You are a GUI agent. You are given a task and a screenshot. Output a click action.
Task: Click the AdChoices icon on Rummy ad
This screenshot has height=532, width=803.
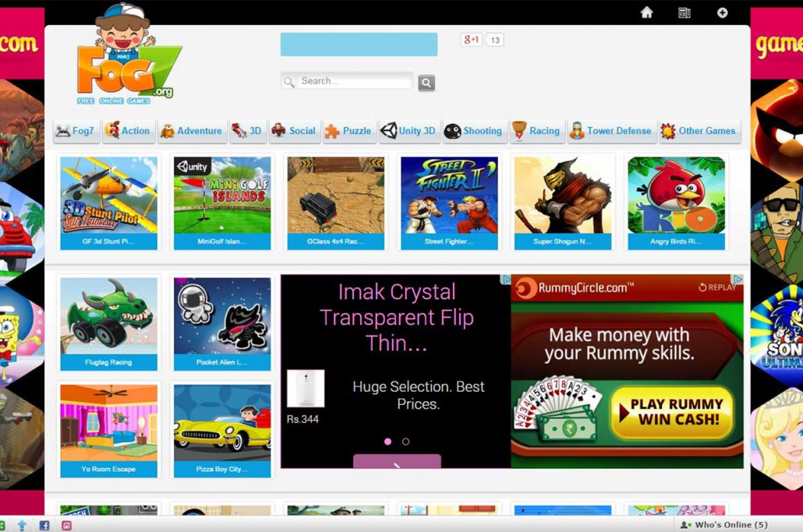pos(738,280)
